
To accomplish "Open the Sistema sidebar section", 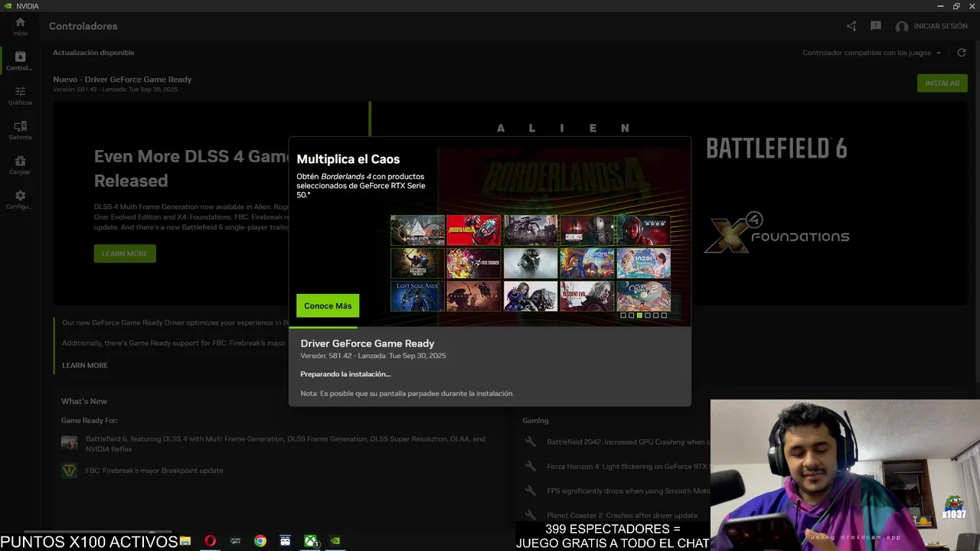I will tap(20, 129).
